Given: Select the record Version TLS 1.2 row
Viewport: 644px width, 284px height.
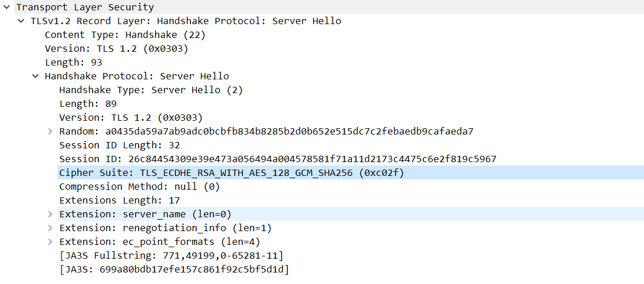Looking at the screenshot, I should click(x=116, y=48).
